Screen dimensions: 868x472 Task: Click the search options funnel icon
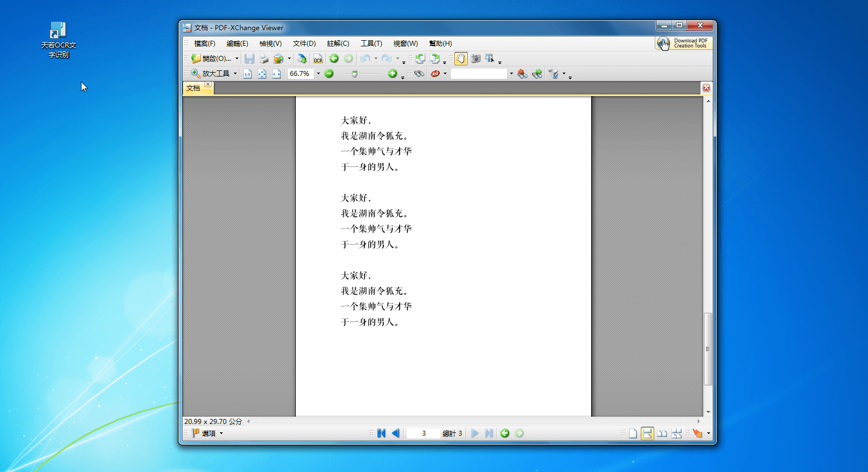[554, 74]
